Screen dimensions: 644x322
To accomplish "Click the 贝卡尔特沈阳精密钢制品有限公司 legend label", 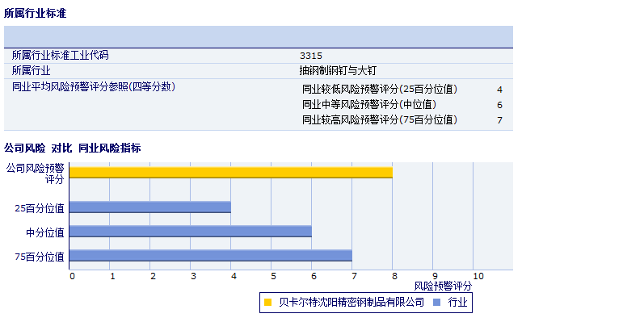I will [351, 303].
